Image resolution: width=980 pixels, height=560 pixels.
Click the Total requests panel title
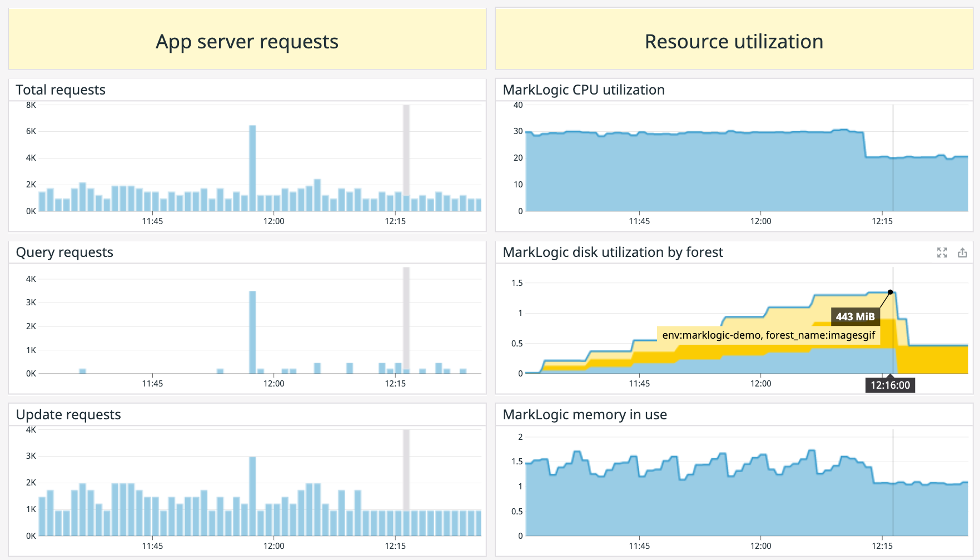tap(61, 90)
